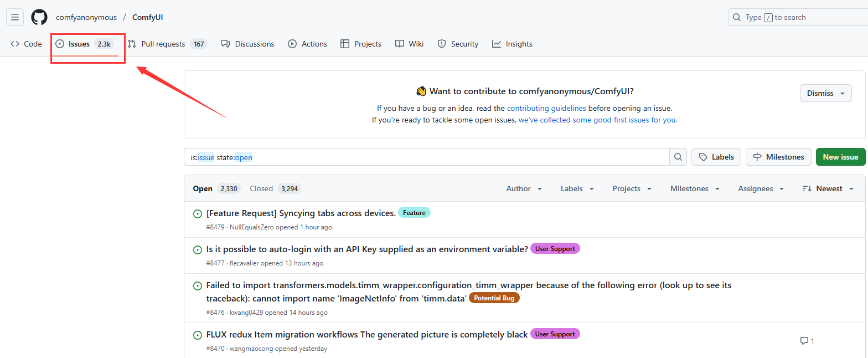Open comments icon on FLUX redux issue
Image resolution: width=868 pixels, height=358 pixels.
[x=807, y=341]
